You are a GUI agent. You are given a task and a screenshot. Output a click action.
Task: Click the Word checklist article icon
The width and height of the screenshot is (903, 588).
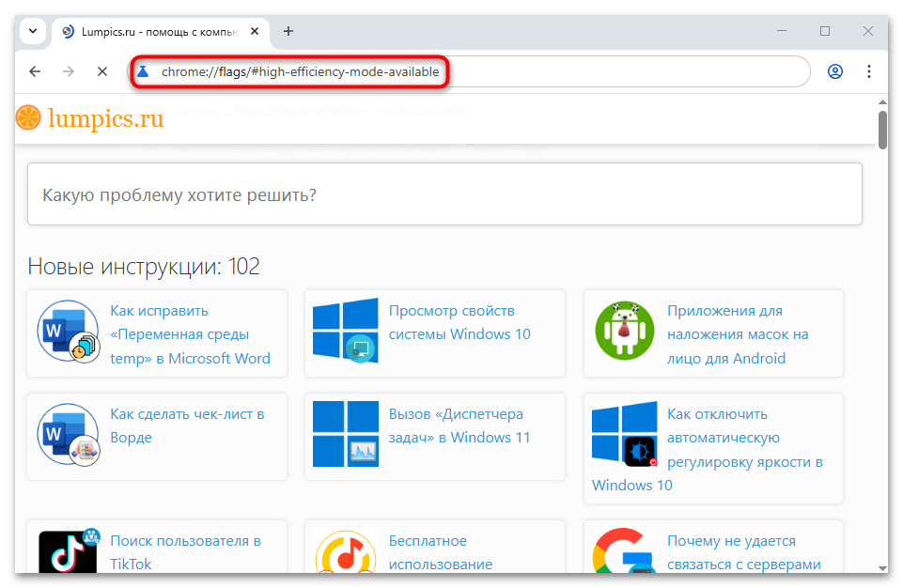point(69,435)
